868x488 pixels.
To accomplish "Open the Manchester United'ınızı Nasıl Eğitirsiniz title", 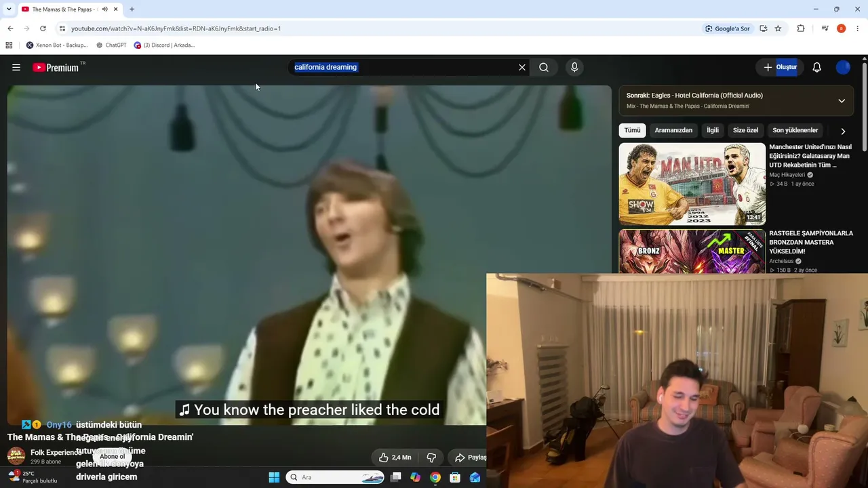I will [810, 156].
